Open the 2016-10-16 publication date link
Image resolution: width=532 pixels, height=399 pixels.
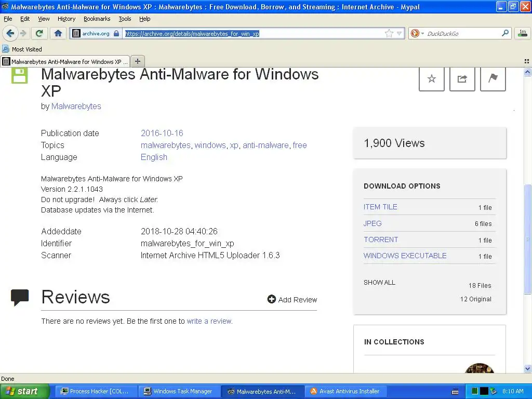162,133
